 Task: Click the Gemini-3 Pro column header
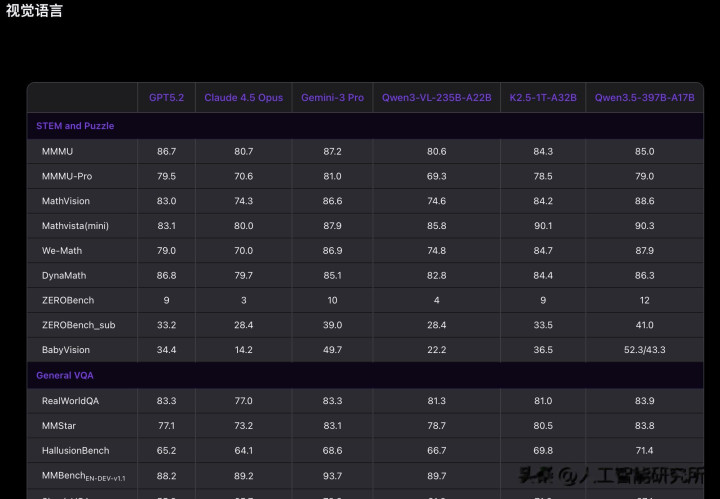[332, 98]
